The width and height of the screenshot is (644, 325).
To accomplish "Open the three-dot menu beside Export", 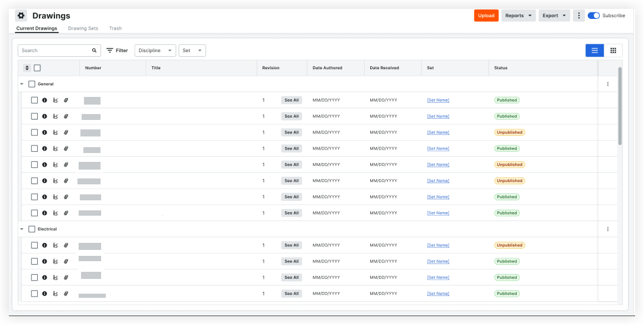I will (x=579, y=15).
